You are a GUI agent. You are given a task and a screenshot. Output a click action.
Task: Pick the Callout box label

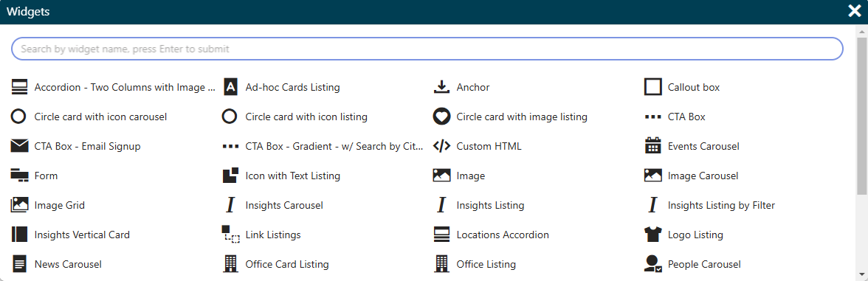tap(694, 87)
